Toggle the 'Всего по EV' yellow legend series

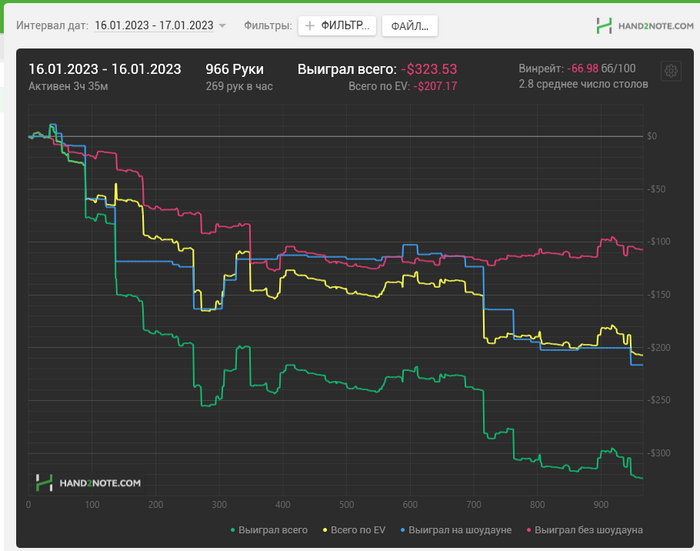click(x=354, y=530)
